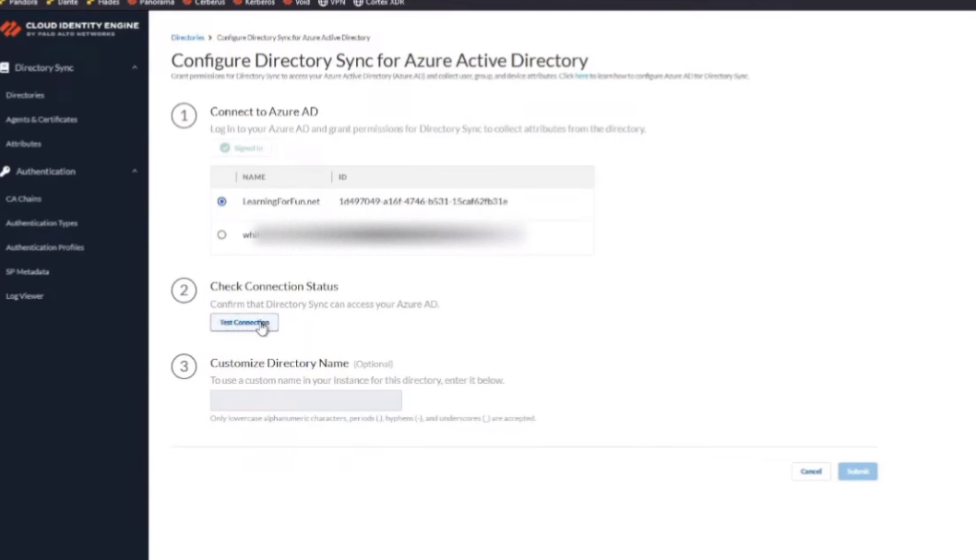Click the 'Check Connection Status' heading
Screen dimensions: 976x560
[x=274, y=287]
